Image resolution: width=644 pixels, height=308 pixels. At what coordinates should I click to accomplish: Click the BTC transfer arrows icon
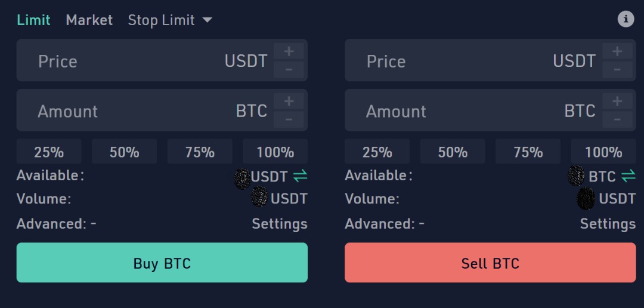coord(628,176)
